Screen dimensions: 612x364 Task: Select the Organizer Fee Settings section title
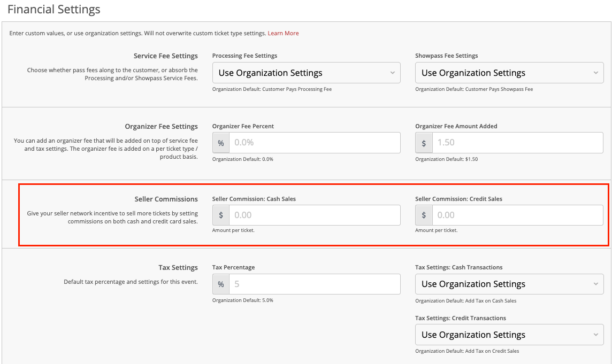tap(161, 126)
